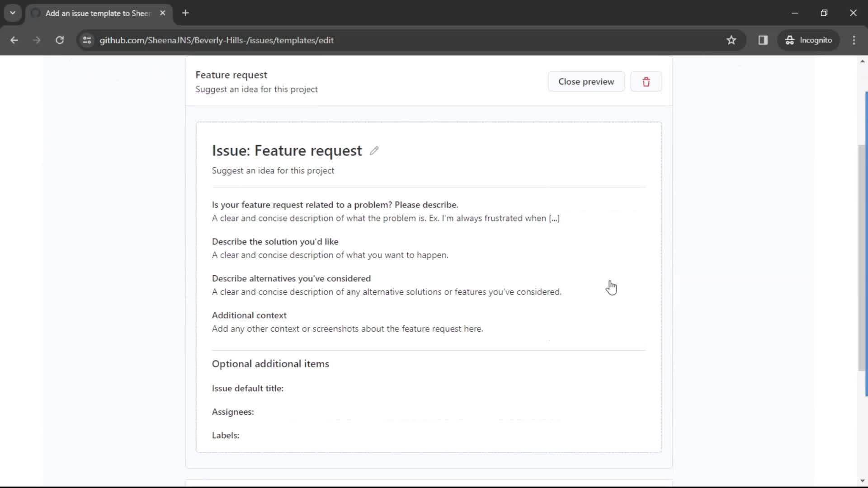Click the new tab plus button
868x488 pixels.
click(x=186, y=13)
